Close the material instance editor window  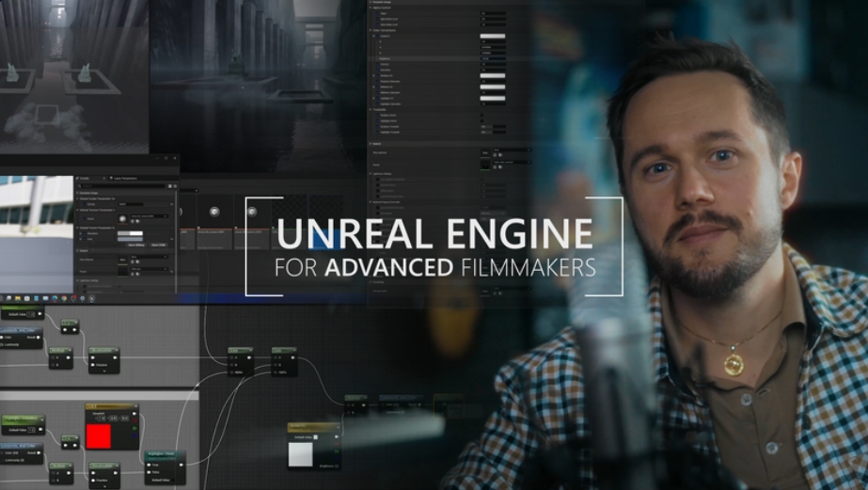click(175, 158)
